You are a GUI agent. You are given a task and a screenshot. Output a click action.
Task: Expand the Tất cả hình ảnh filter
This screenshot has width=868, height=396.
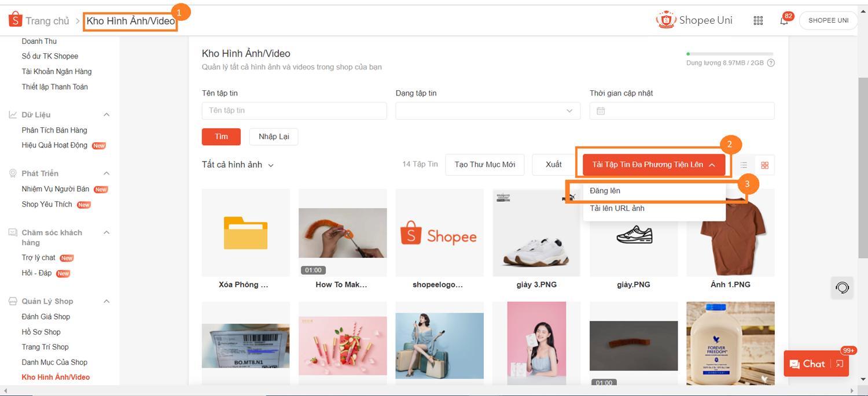(x=237, y=165)
